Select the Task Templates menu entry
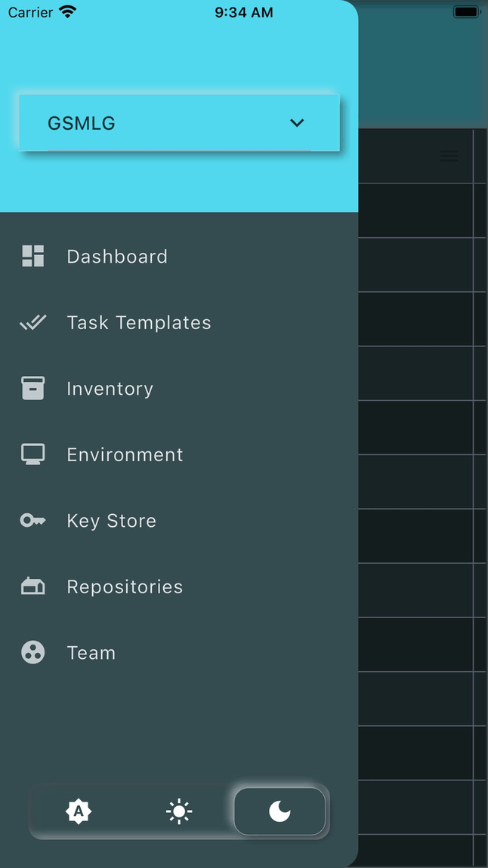The width and height of the screenshot is (488, 868). [139, 322]
